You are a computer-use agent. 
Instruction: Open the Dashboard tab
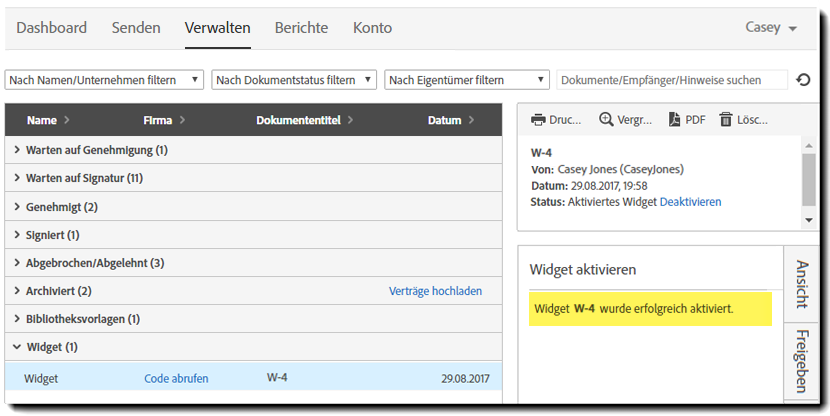coord(51,28)
